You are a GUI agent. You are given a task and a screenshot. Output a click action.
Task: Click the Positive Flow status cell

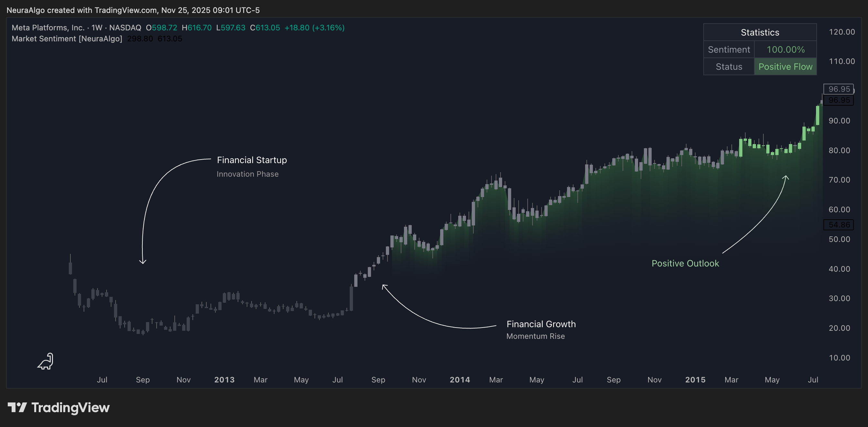(x=785, y=67)
